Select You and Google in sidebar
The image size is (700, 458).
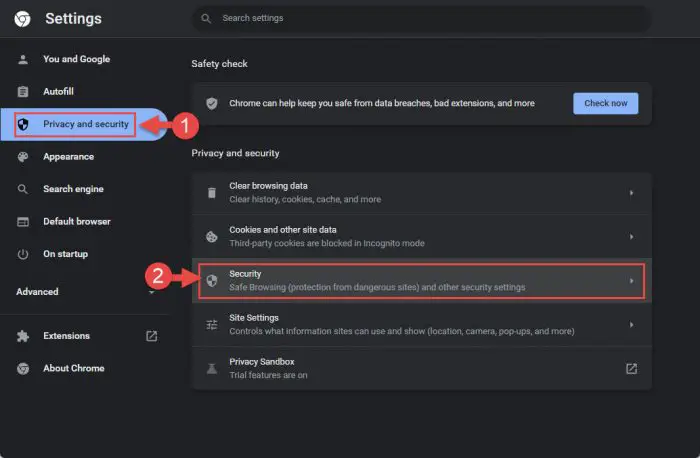click(76, 59)
